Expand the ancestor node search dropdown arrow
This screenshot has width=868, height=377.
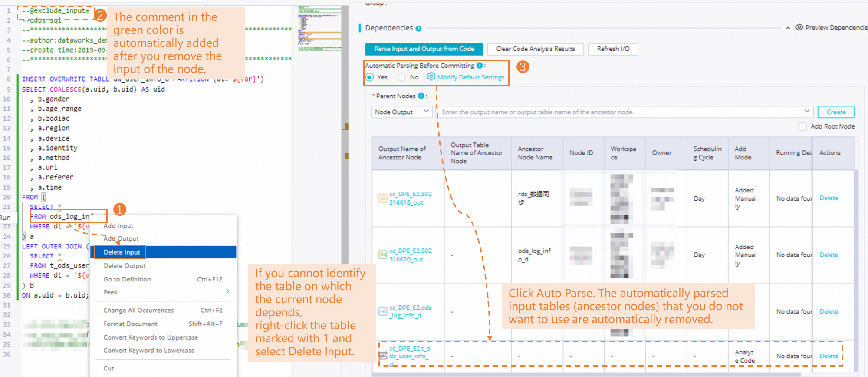[807, 112]
